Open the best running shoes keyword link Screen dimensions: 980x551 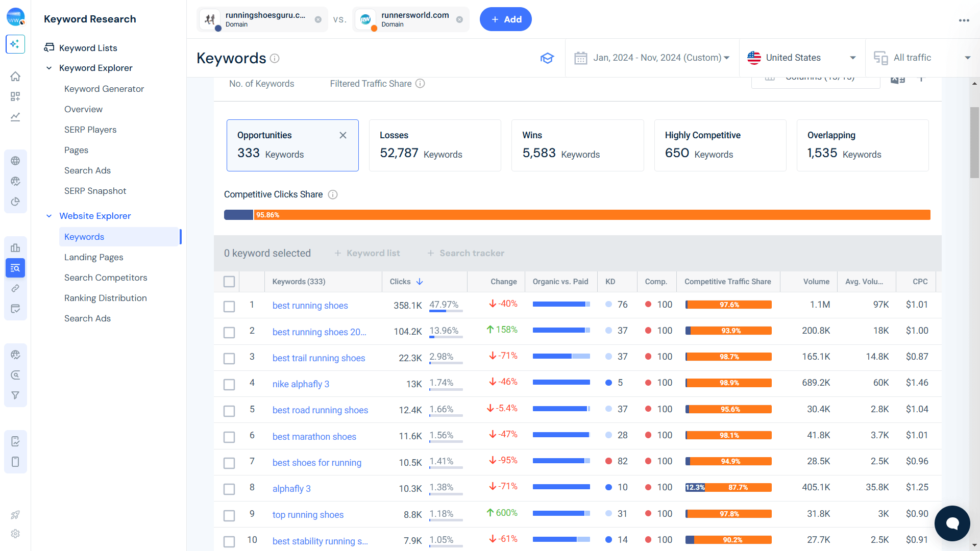[310, 306]
